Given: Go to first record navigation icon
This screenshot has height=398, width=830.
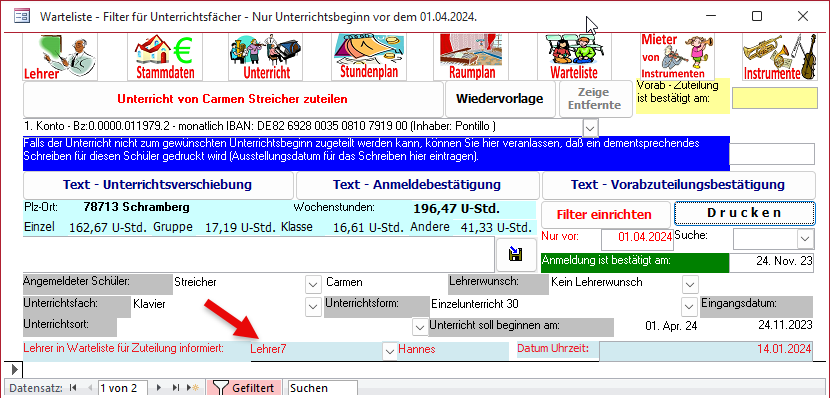Looking at the screenshot, I should tap(73, 388).
